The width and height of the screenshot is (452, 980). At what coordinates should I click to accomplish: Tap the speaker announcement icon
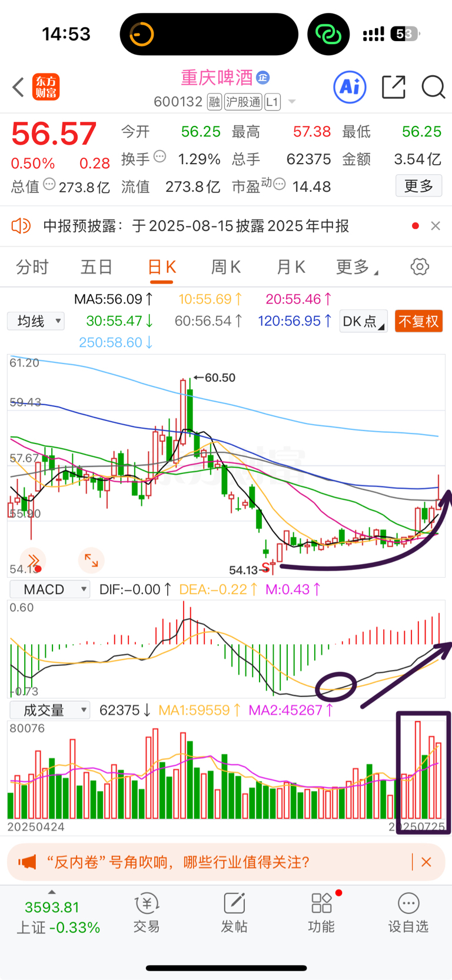tap(21, 226)
